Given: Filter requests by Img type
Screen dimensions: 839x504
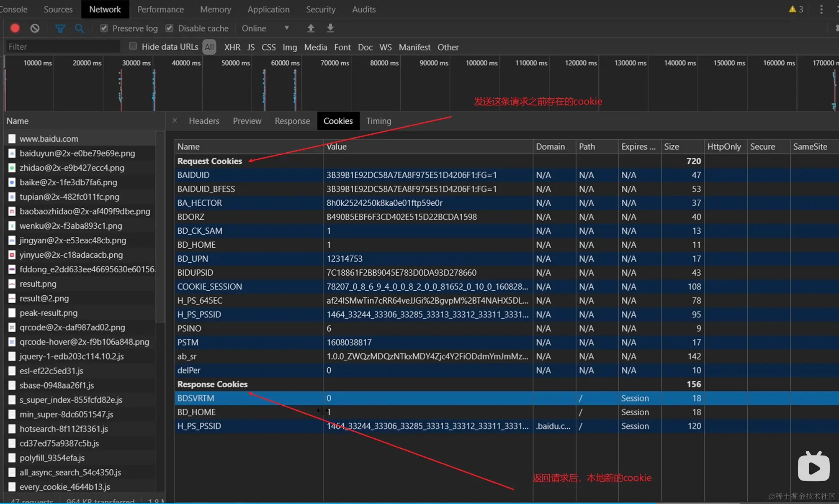Looking at the screenshot, I should pos(289,47).
